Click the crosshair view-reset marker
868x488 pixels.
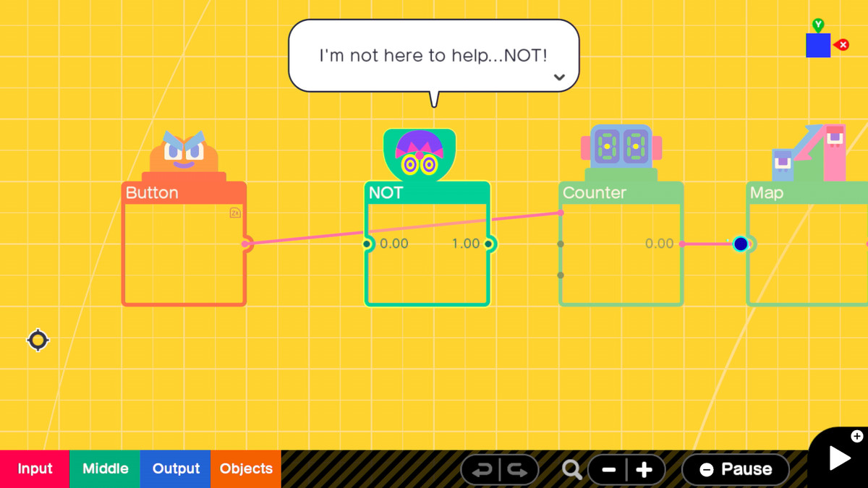point(38,340)
